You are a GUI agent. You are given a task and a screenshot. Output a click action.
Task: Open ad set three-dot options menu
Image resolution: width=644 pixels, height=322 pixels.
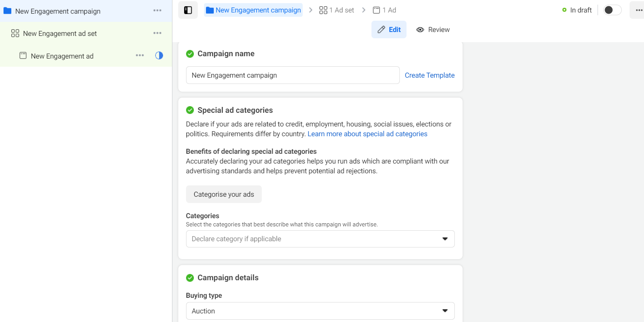(157, 33)
